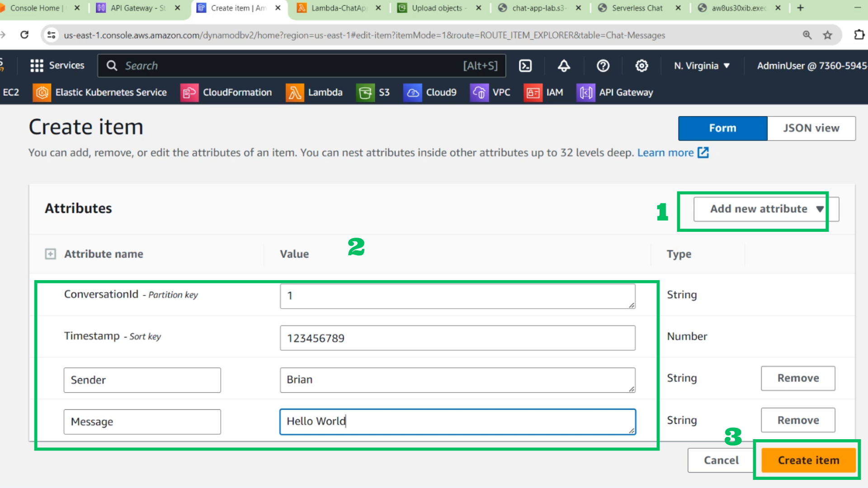
Task: Click the help question mark icon
Action: 603,66
